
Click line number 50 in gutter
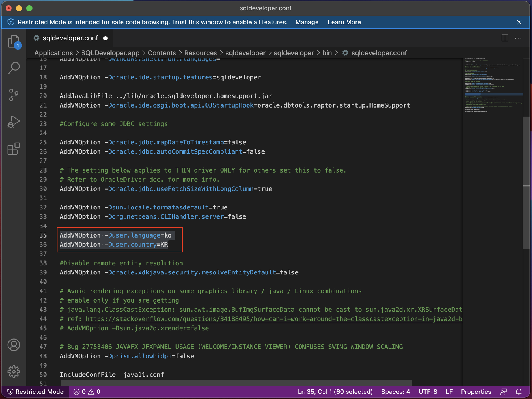[x=43, y=375]
